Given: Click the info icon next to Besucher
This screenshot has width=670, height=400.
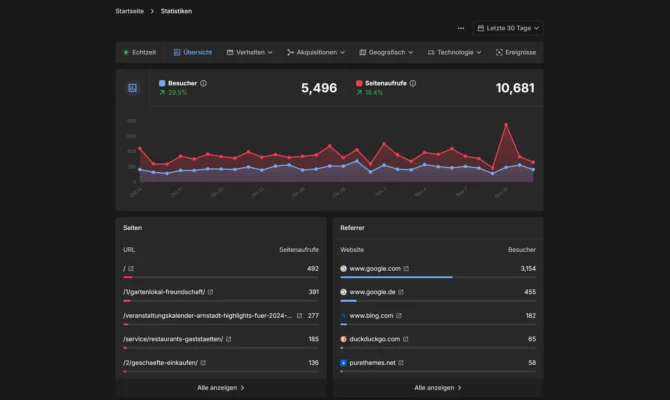Looking at the screenshot, I should (204, 84).
